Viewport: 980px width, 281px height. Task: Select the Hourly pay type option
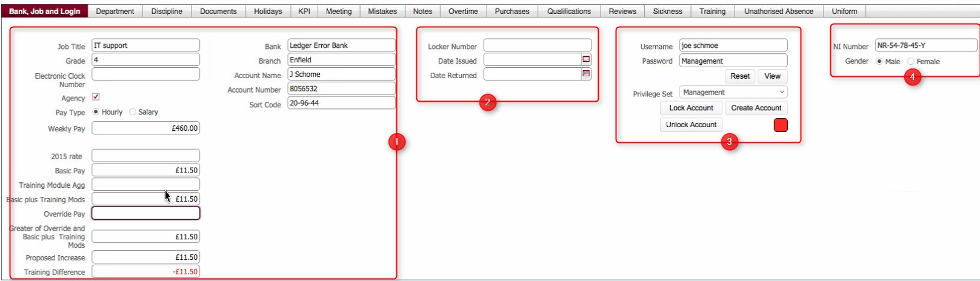[x=96, y=112]
